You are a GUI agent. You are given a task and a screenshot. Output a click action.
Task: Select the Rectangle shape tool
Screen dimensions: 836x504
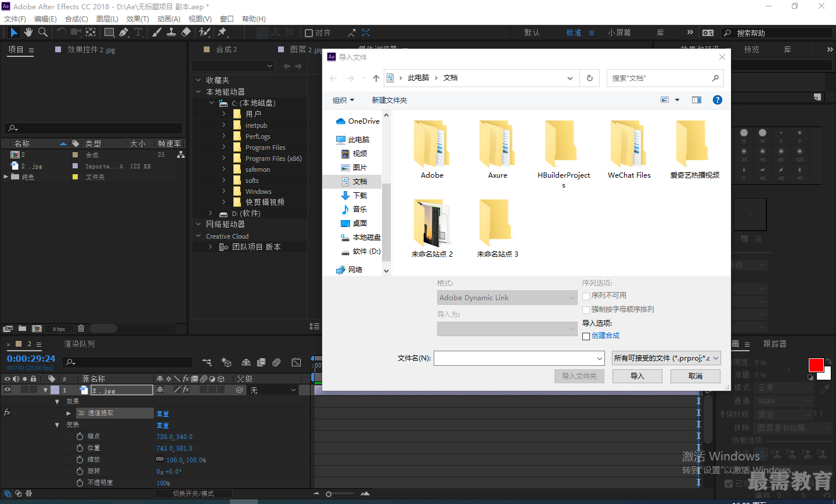[109, 33]
